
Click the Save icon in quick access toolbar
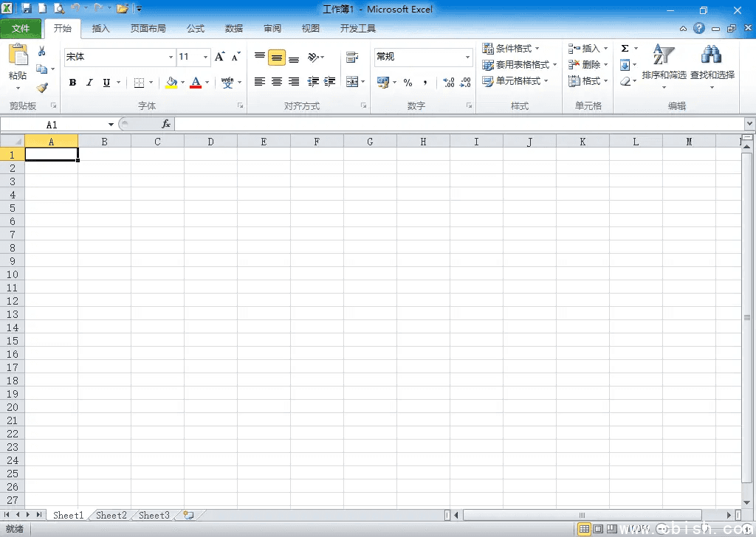(25, 8)
